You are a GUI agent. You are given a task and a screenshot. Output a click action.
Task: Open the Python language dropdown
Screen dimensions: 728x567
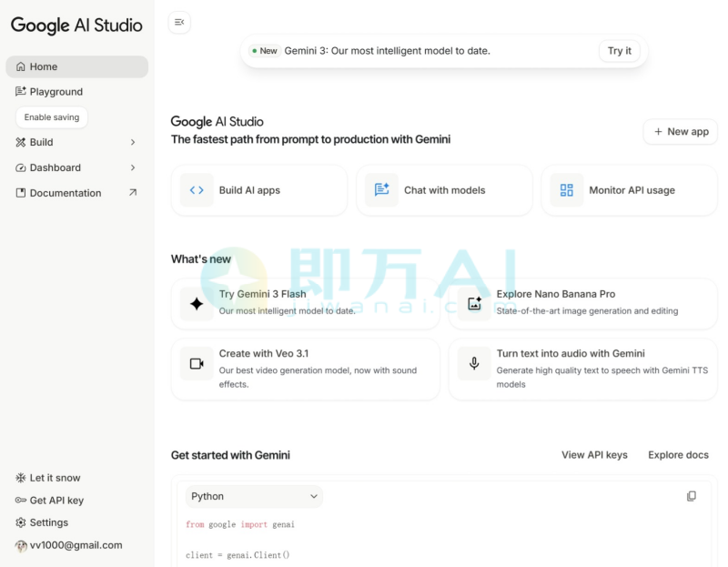point(253,496)
